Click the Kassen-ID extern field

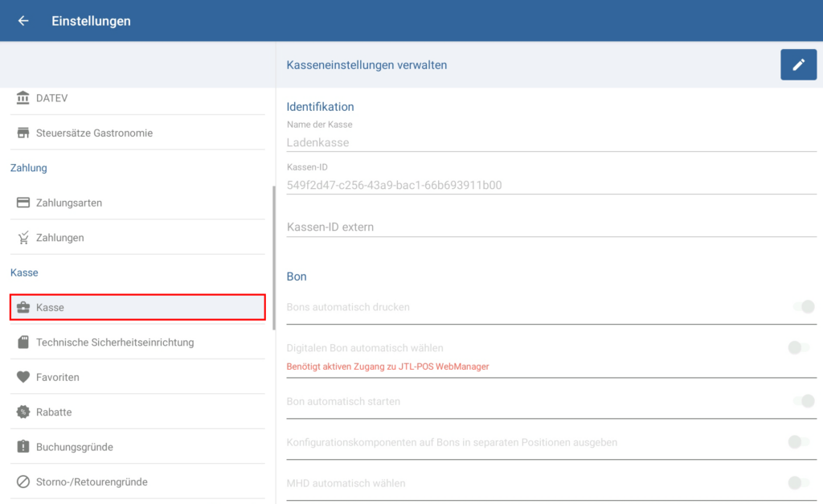click(x=551, y=227)
